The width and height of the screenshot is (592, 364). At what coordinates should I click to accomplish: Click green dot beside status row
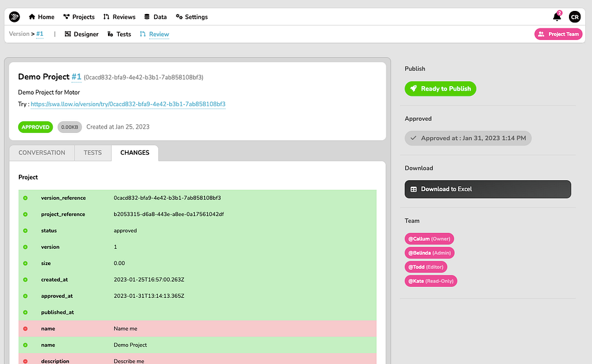[25, 231]
